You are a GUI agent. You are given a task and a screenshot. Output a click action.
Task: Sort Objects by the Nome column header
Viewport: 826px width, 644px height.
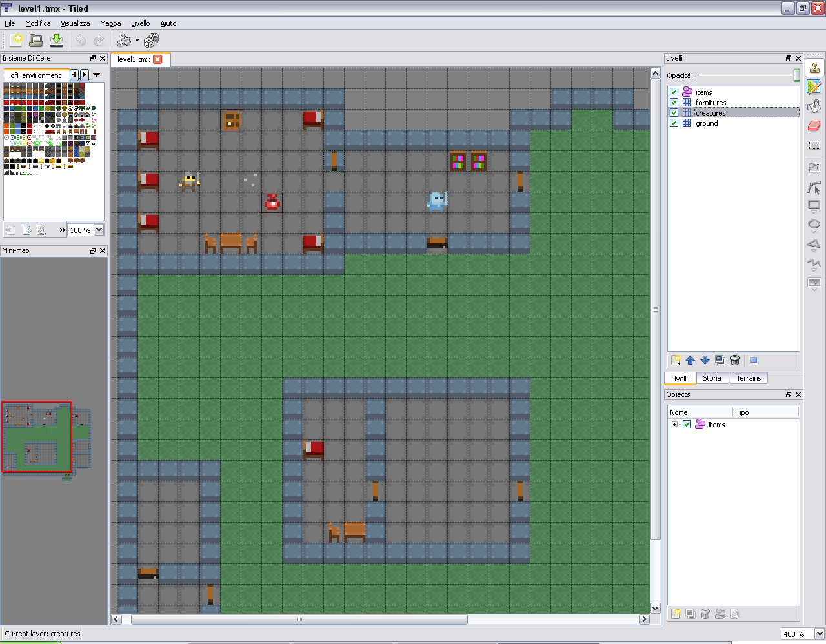(700, 412)
